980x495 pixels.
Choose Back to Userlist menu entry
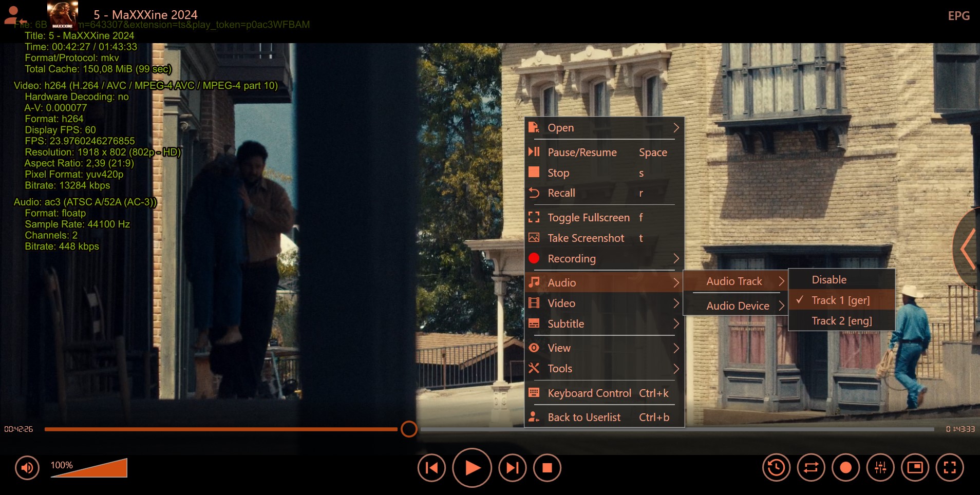604,417
